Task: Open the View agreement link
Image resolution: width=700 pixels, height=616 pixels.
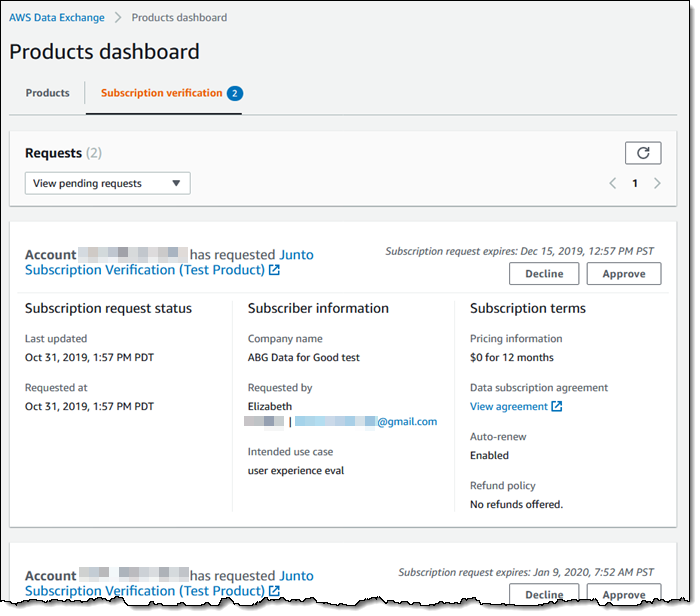Action: [509, 407]
